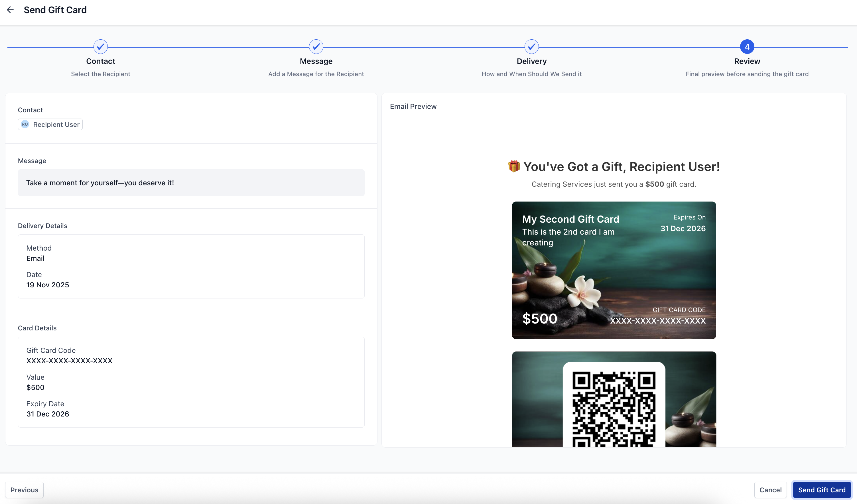Viewport: 857px width, 504px height.
Task: Click the gift box emoji in preview
Action: (514, 166)
